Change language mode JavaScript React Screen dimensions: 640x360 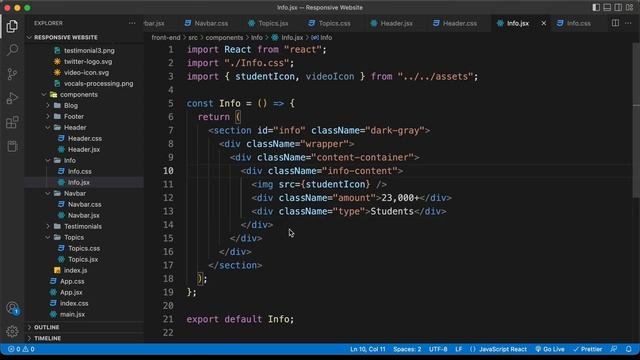(498, 349)
